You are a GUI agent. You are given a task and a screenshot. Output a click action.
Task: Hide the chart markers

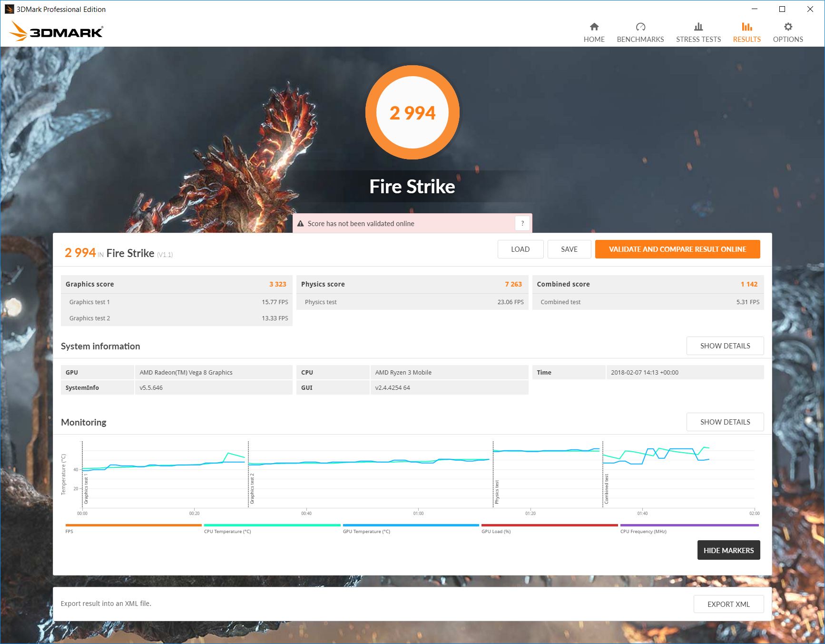(728, 550)
